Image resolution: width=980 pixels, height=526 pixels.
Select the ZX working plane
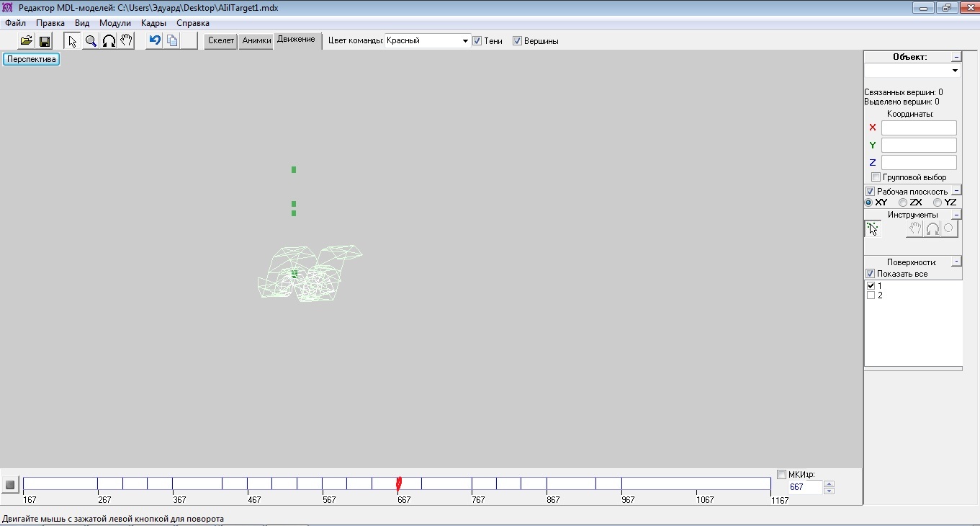(903, 203)
